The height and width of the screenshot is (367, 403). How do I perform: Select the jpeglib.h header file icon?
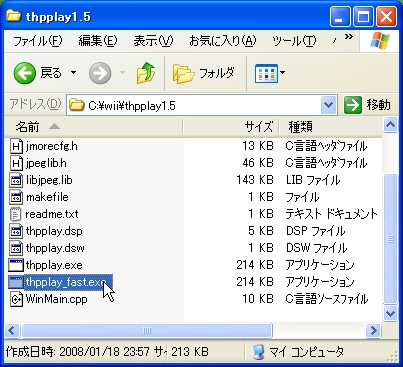point(16,163)
